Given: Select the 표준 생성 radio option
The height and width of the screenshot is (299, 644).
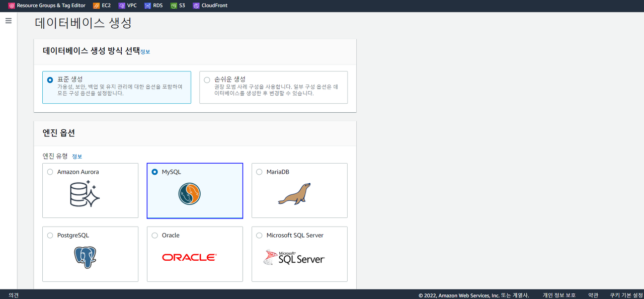Looking at the screenshot, I should [50, 80].
